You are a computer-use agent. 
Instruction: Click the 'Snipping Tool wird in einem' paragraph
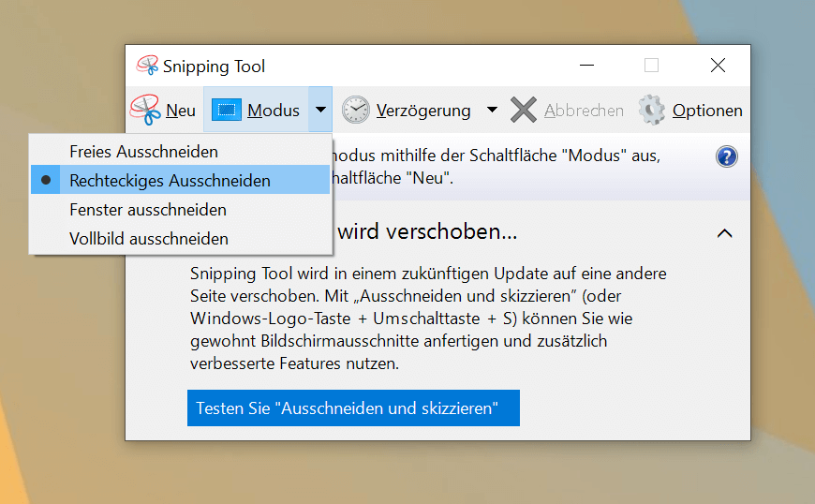pos(428,318)
